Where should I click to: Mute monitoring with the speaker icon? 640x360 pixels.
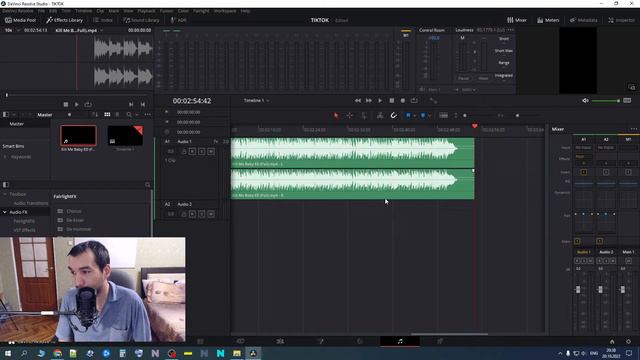coord(585,100)
